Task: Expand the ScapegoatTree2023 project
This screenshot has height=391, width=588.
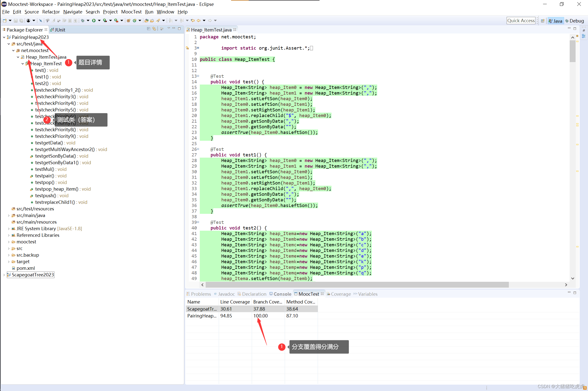Action: (x=4, y=275)
